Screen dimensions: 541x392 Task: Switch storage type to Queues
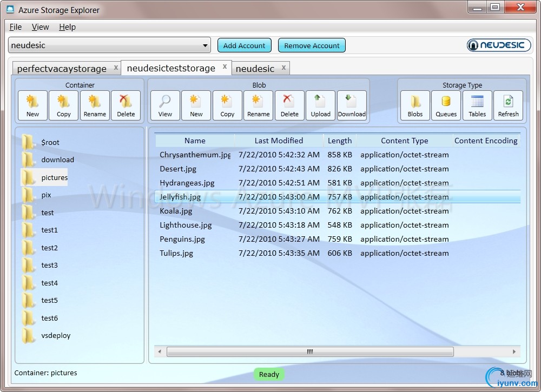pyautogui.click(x=446, y=105)
